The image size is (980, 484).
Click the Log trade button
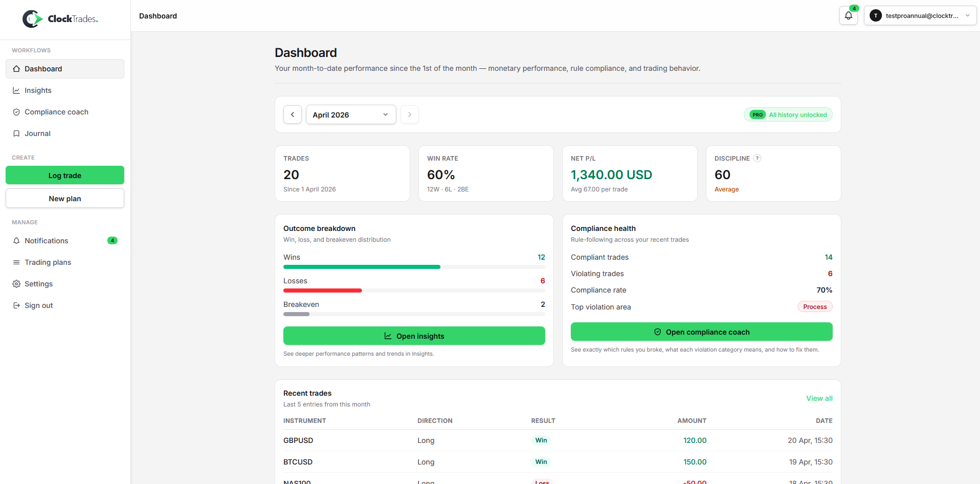click(65, 175)
